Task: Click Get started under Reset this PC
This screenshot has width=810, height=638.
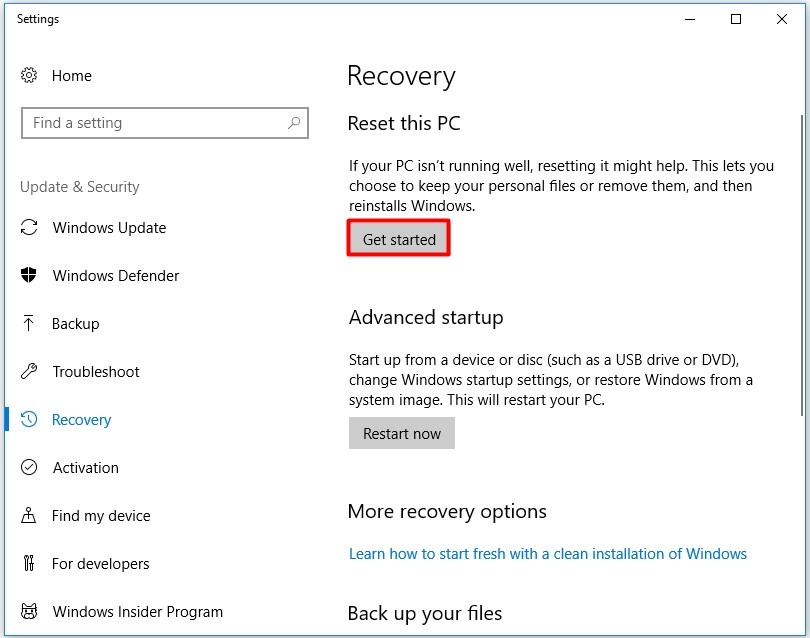Action: point(398,238)
